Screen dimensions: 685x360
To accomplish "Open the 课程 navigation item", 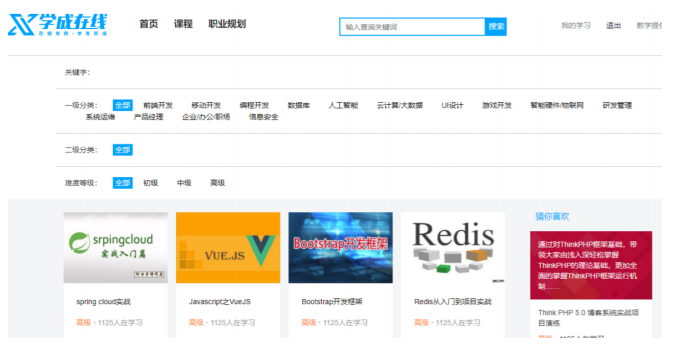I will click(x=183, y=24).
